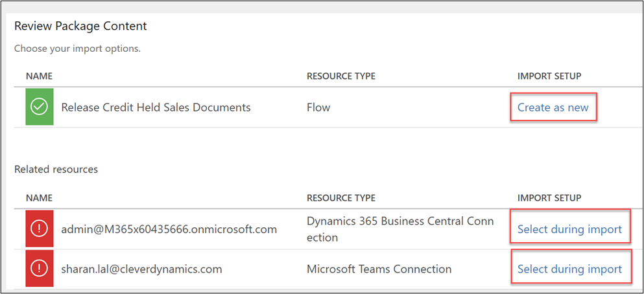Click the admin@M365x60435666.onmicrosoft.com resource name

tap(169, 229)
